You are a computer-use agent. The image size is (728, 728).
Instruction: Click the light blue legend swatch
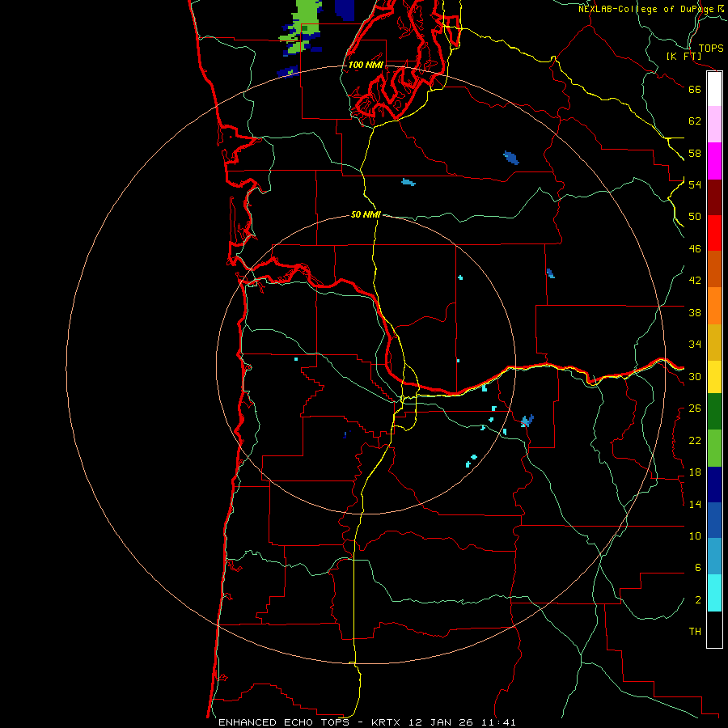[714, 556]
